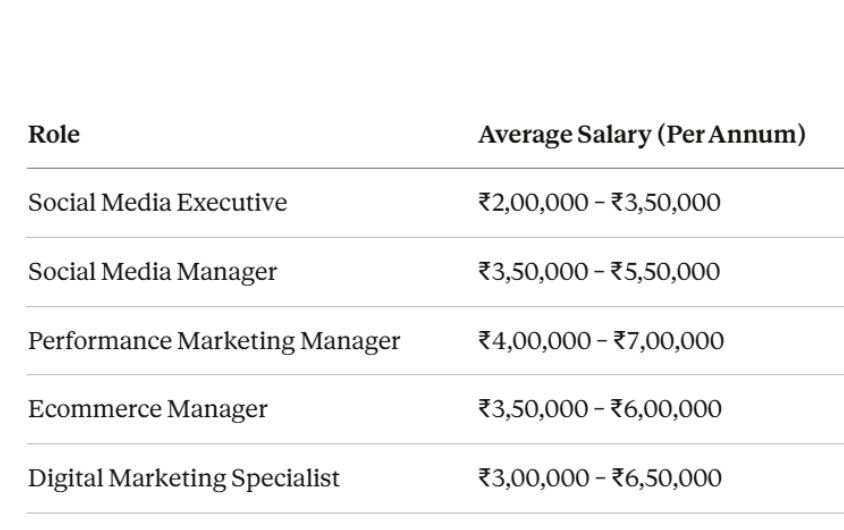Click the Social Media Executive role cell
This screenshot has width=844, height=530.
[157, 203]
